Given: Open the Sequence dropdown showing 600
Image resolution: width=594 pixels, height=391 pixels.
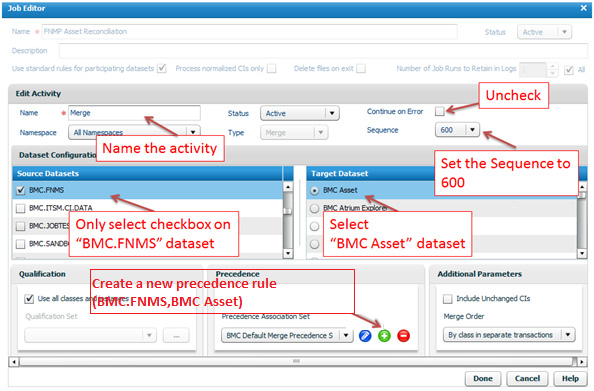Looking at the screenshot, I should tap(457, 130).
